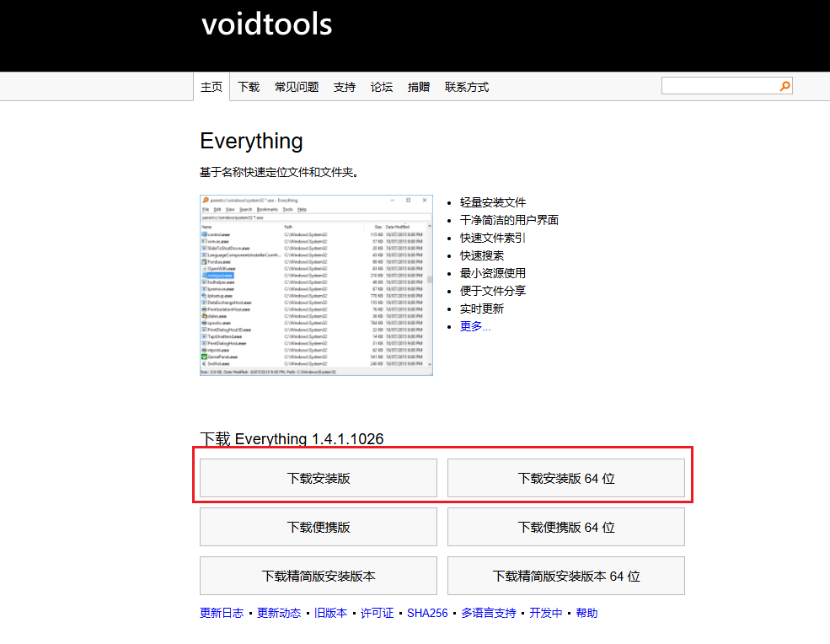
Task: Open the 更新日志 link
Action: [221, 613]
